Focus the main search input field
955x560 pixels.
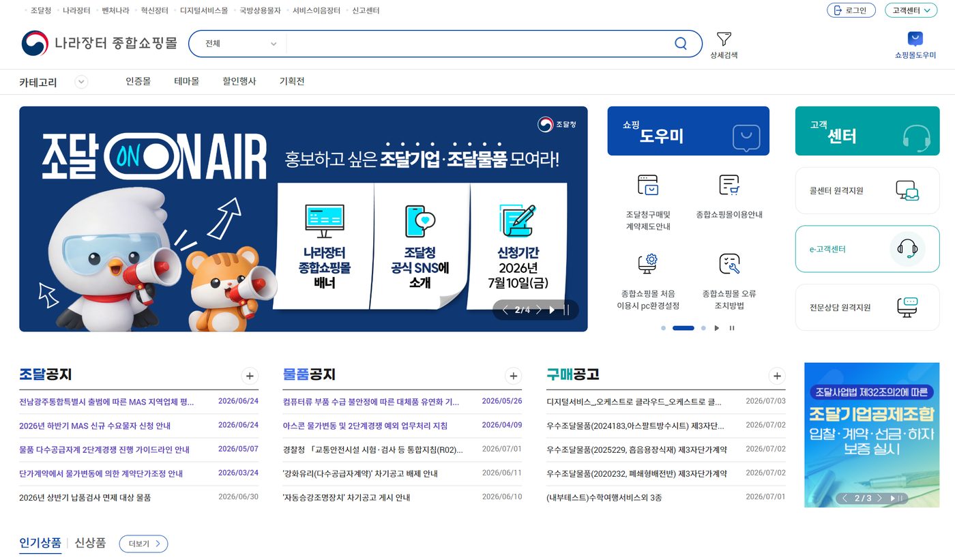477,44
